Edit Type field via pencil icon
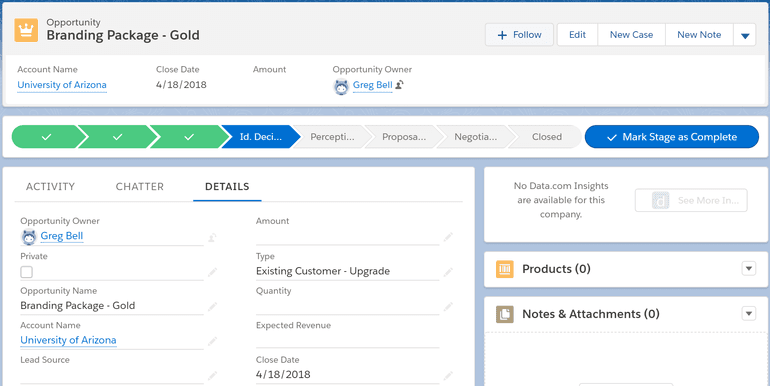770x386 pixels. (x=448, y=273)
